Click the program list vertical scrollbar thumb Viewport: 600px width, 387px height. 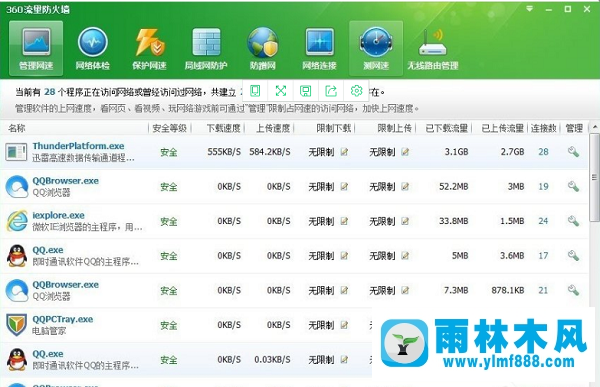click(x=594, y=177)
